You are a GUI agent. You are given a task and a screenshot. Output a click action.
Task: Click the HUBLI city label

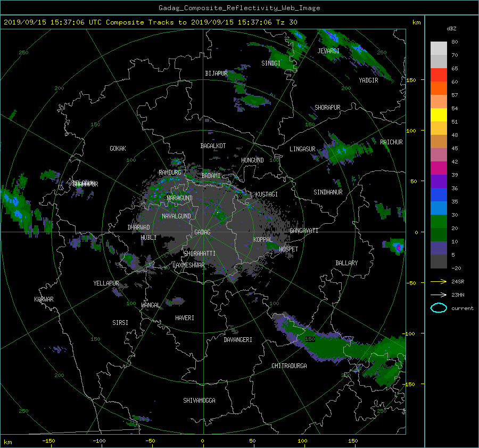pyautogui.click(x=148, y=238)
